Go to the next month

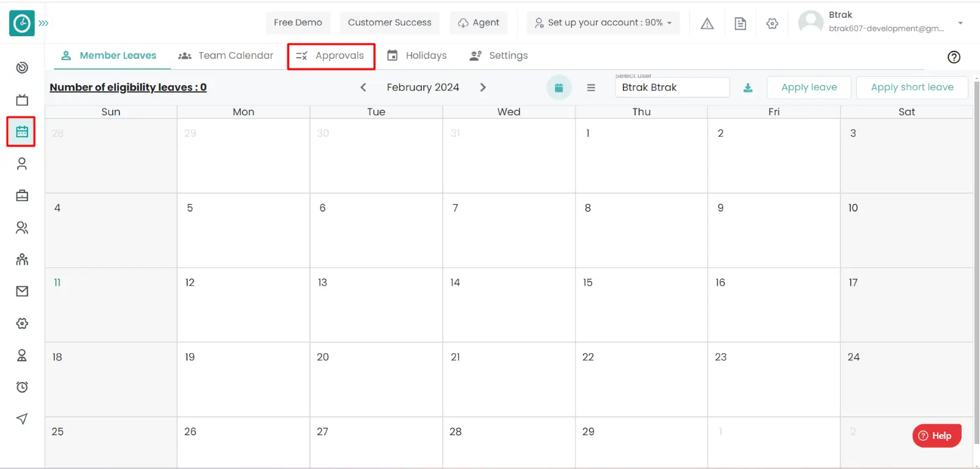(x=483, y=87)
